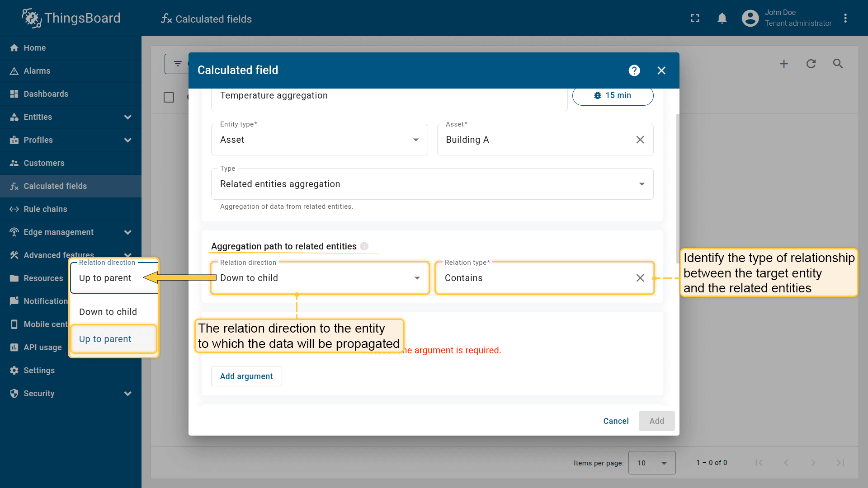
Task: Open the Entity type dropdown
Action: pos(319,140)
